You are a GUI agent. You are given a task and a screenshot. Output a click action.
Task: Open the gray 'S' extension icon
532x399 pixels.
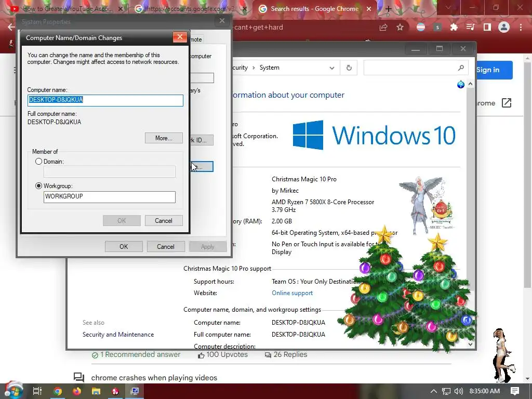[437, 27]
